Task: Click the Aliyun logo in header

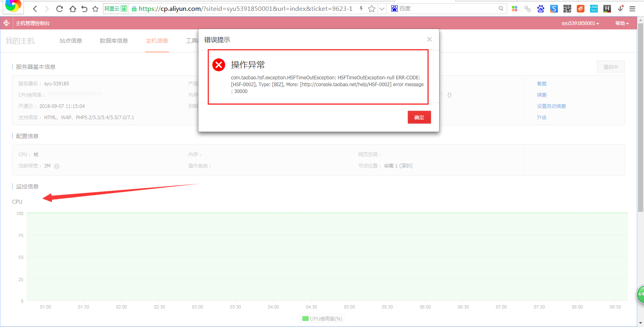Action: 6,23
